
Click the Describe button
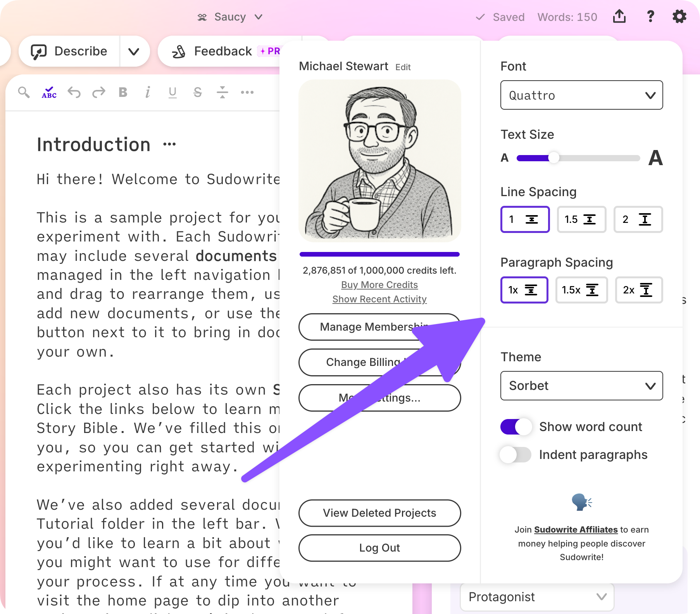tap(69, 51)
